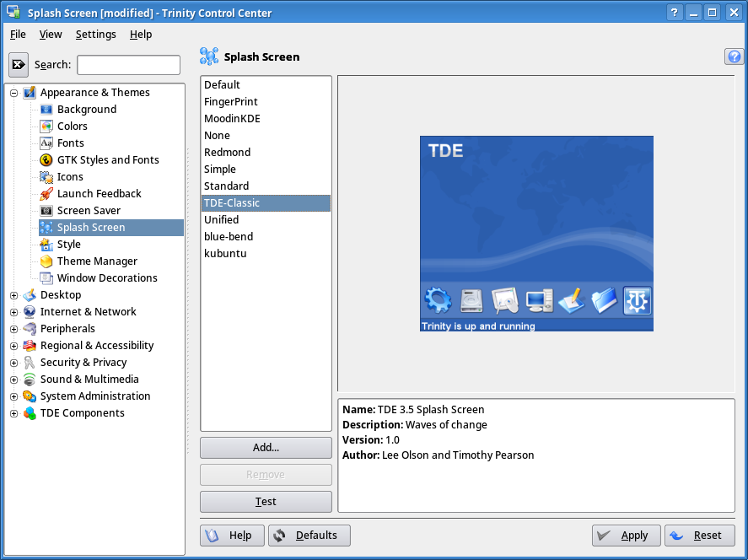
Task: Click the window title bar app icon
Action: [13, 12]
